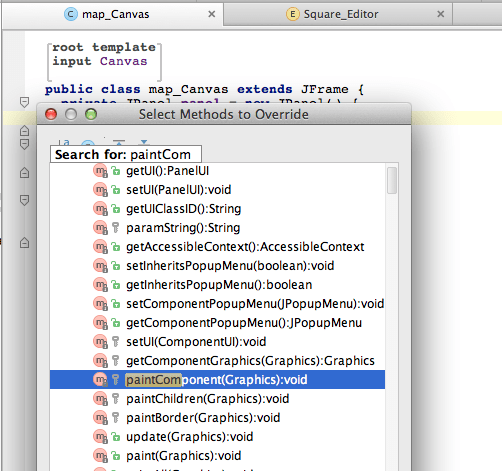Click the green zoom button on the dialog
Viewport: 502px width, 471px height.
click(91, 114)
